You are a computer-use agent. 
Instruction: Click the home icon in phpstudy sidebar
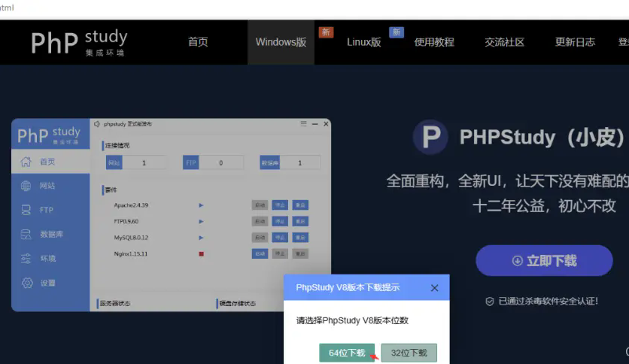pyautogui.click(x=26, y=162)
